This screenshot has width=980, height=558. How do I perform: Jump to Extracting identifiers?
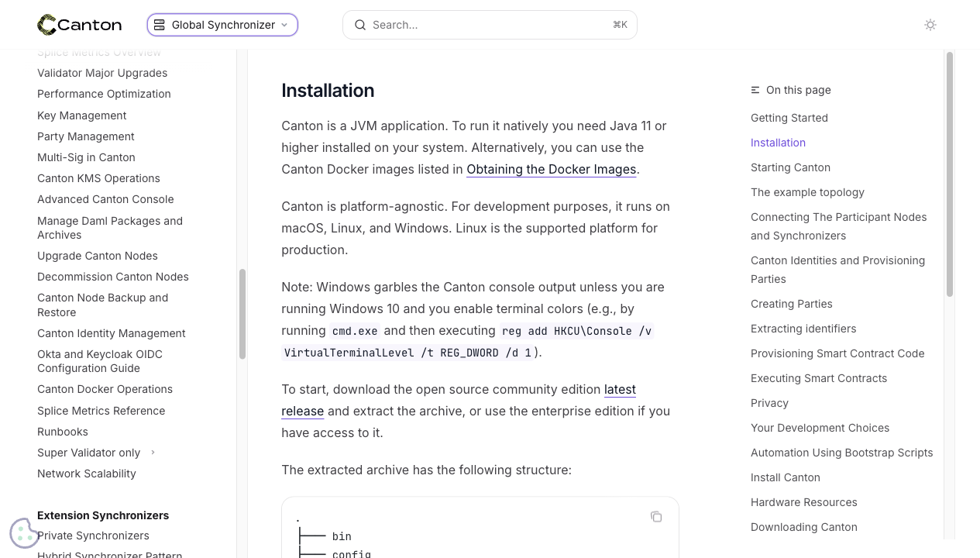pos(803,329)
